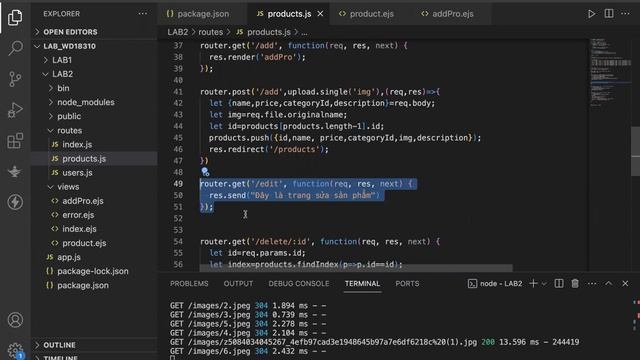Select products.js in the file tree

coord(94,158)
